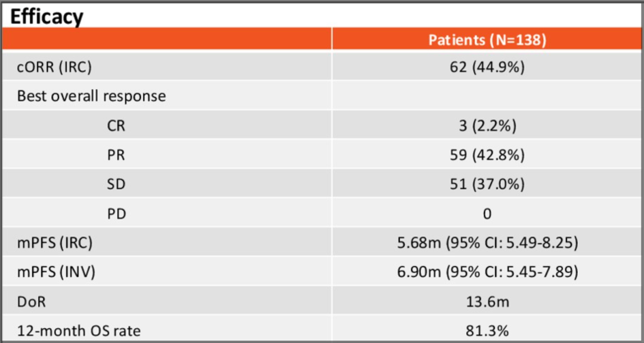Click the 59 (42.8%) value cell
The width and height of the screenshot is (644, 343).
(487, 155)
